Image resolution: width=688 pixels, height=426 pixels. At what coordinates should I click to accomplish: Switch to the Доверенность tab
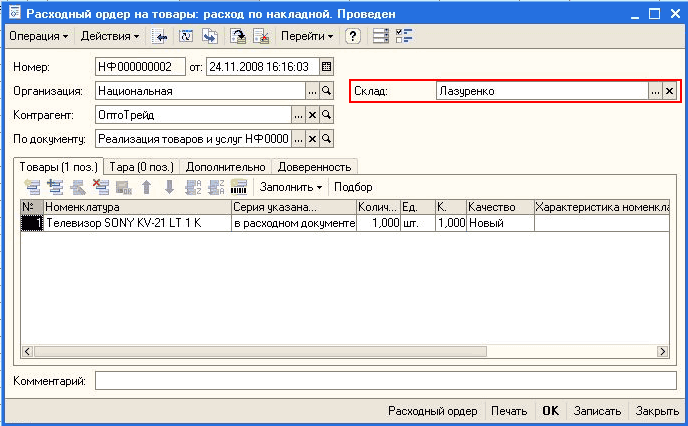pos(315,167)
